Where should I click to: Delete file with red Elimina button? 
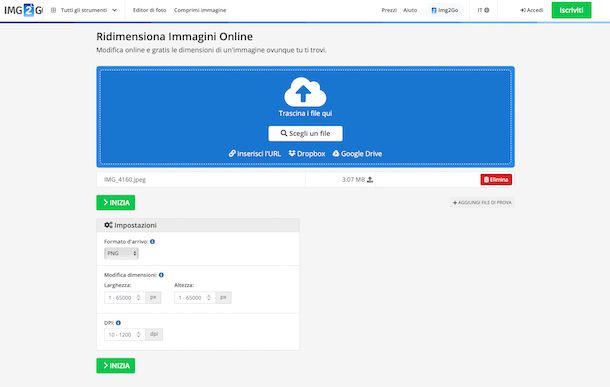(496, 179)
